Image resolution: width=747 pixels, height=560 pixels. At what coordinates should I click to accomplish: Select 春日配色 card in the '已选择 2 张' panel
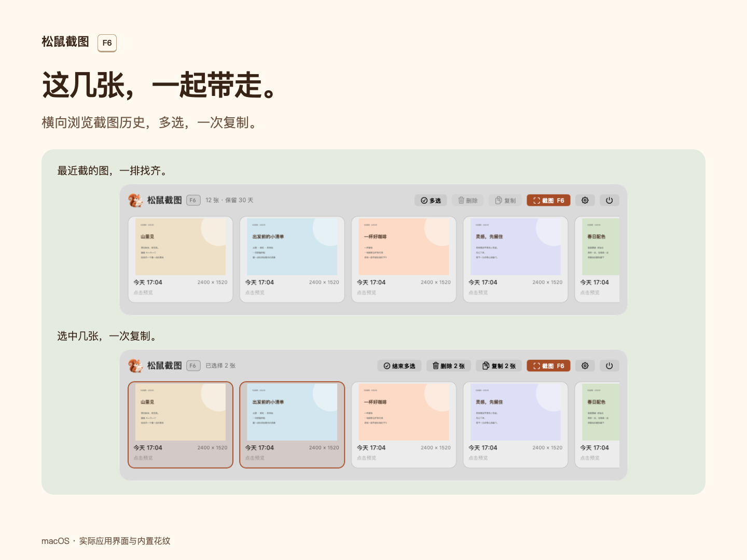598,425
